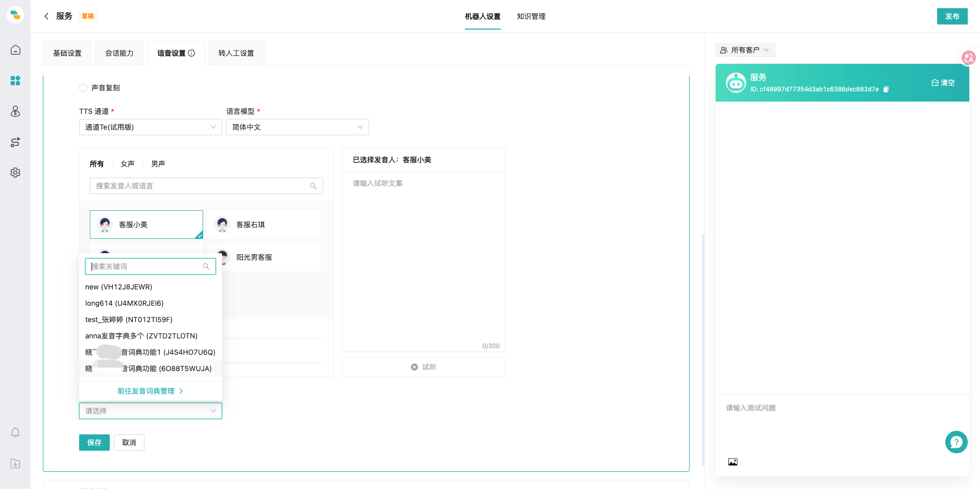980x489 pixels.
Task: Open the settings gear sidebar icon
Action: [x=15, y=173]
